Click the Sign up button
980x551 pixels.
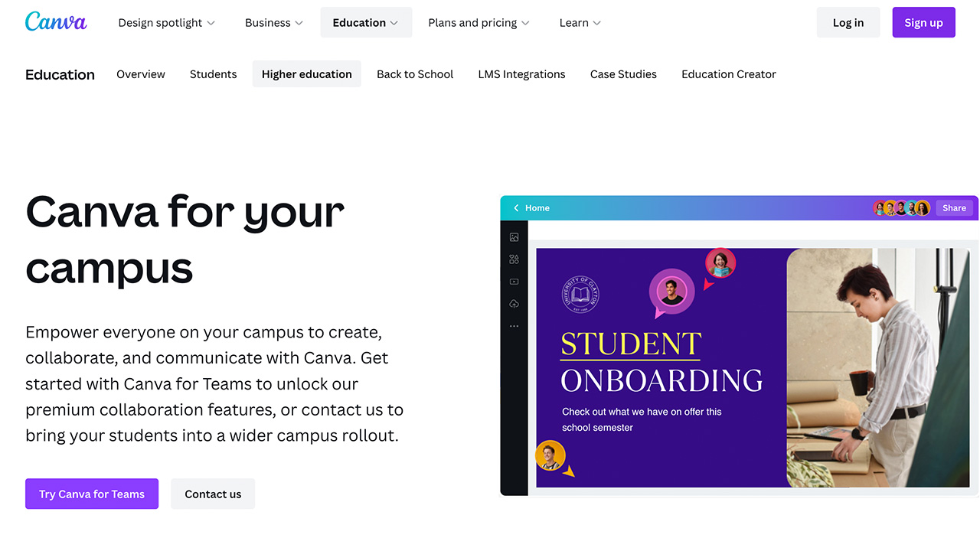coord(923,23)
